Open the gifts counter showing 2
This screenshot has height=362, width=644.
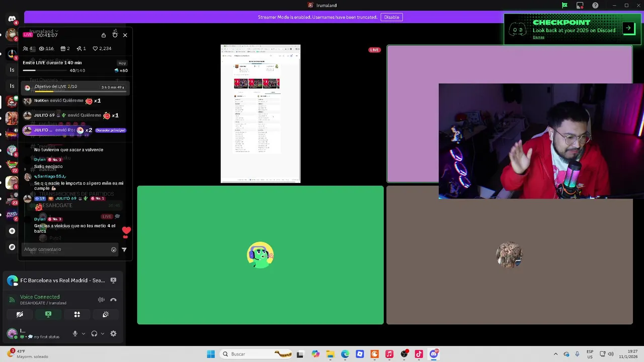click(x=65, y=49)
